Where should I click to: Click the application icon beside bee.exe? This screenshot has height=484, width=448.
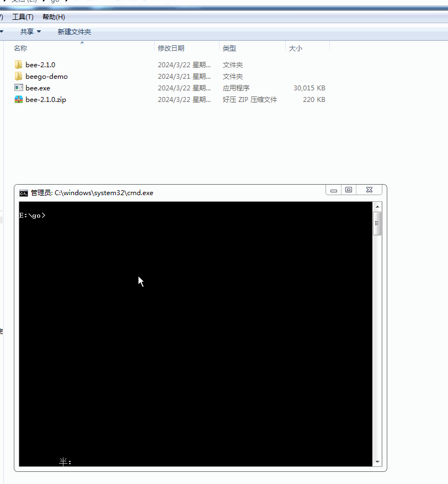tap(18, 88)
